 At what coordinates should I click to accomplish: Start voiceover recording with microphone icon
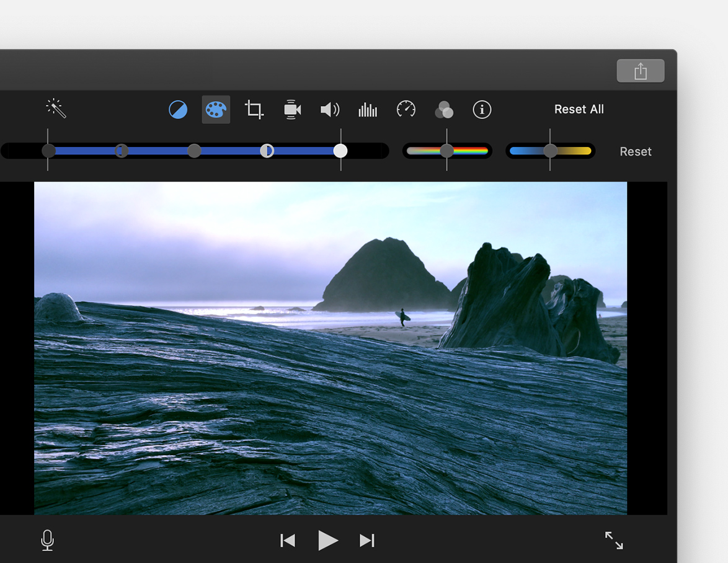pos(47,540)
